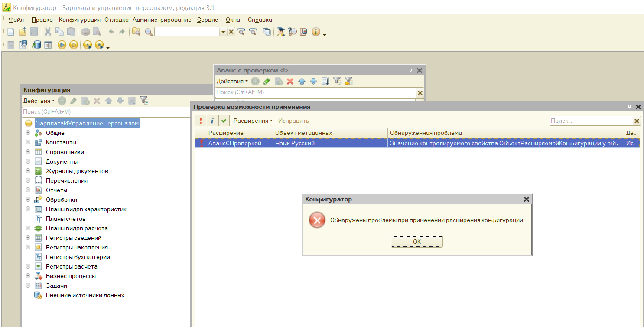644x331 pixels.
Task: Select the Планы счетов tree item
Action: coord(66,219)
